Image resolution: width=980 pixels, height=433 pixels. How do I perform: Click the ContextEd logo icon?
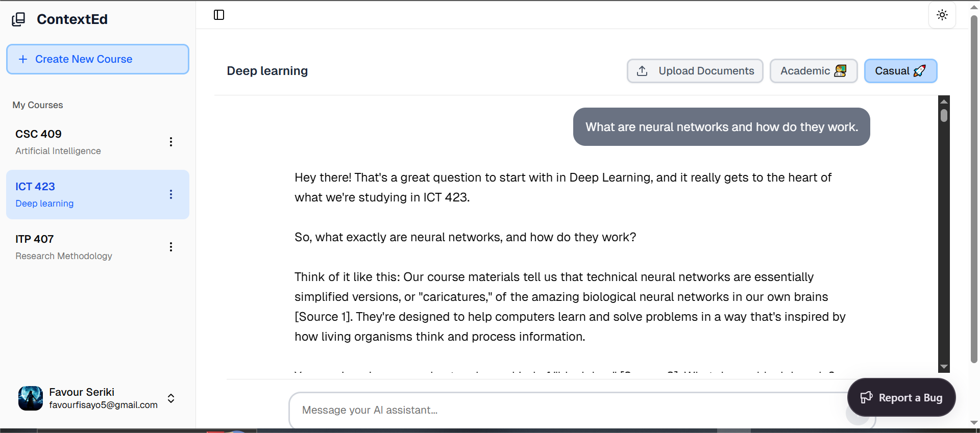pos(18,19)
